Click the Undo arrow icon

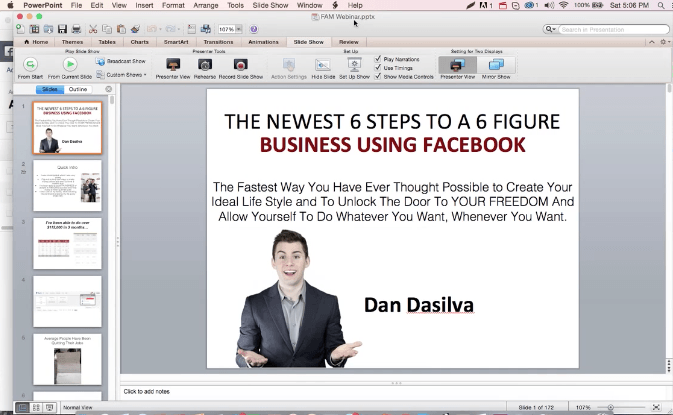tap(152, 29)
